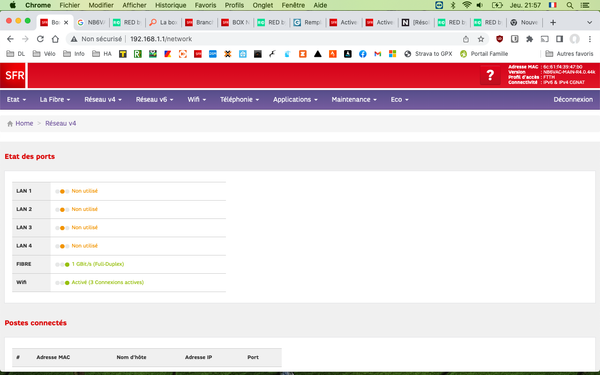Expand the Réseau v6 dropdown menu
This screenshot has height=375, width=600.
pyautogui.click(x=154, y=99)
